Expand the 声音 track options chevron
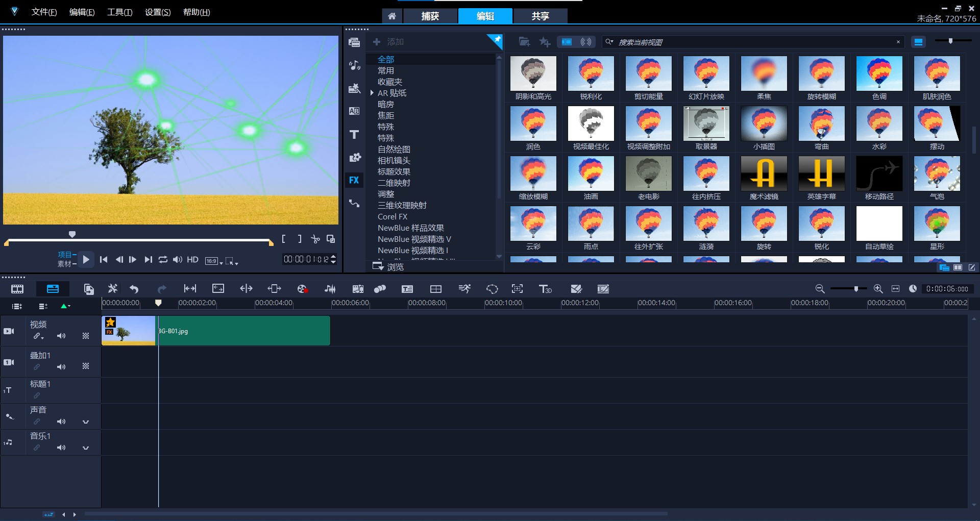Viewport: 980px width, 521px height. click(86, 422)
